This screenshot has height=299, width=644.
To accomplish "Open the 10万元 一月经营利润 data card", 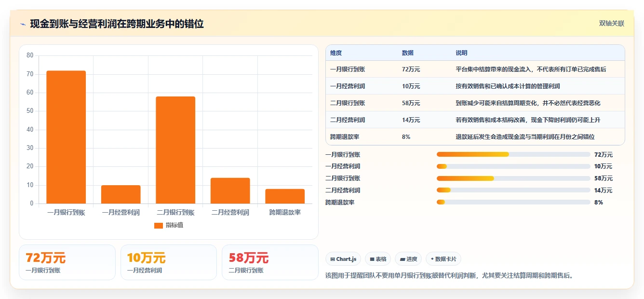I will (169, 262).
